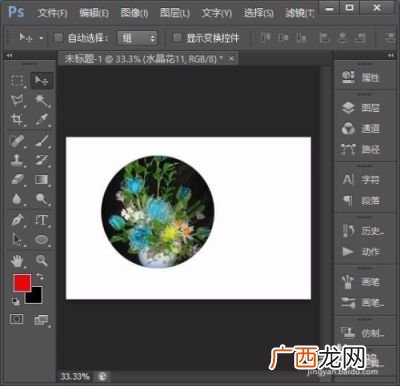This screenshot has width=400, height=386.
Task: Open the 组 auto-select dropdown
Action: (x=137, y=38)
